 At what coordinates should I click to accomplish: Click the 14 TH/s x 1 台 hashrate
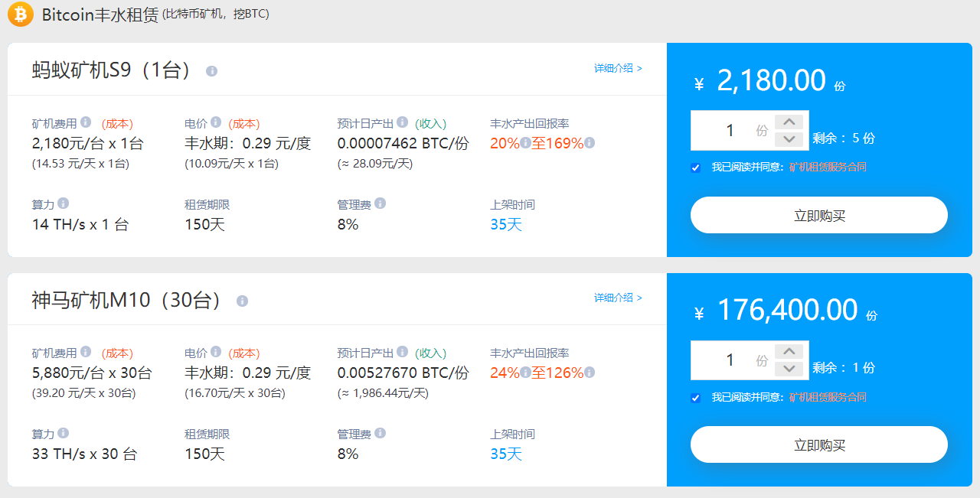(x=80, y=224)
